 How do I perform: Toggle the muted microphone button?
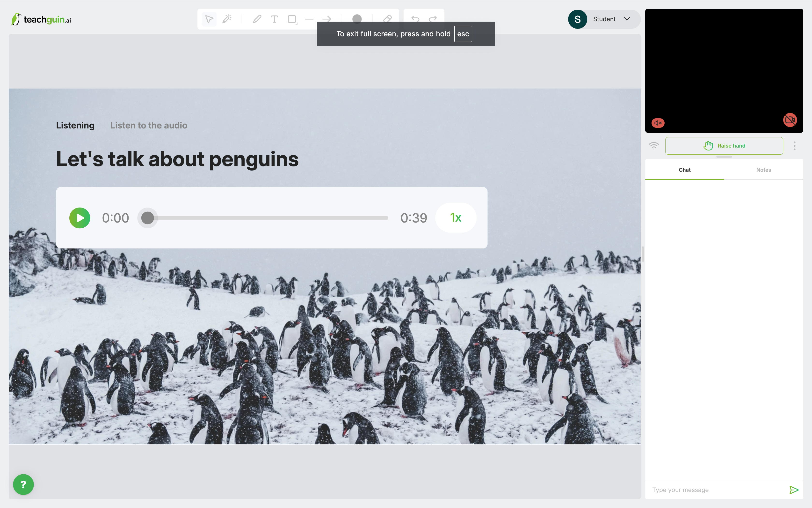[x=658, y=123]
